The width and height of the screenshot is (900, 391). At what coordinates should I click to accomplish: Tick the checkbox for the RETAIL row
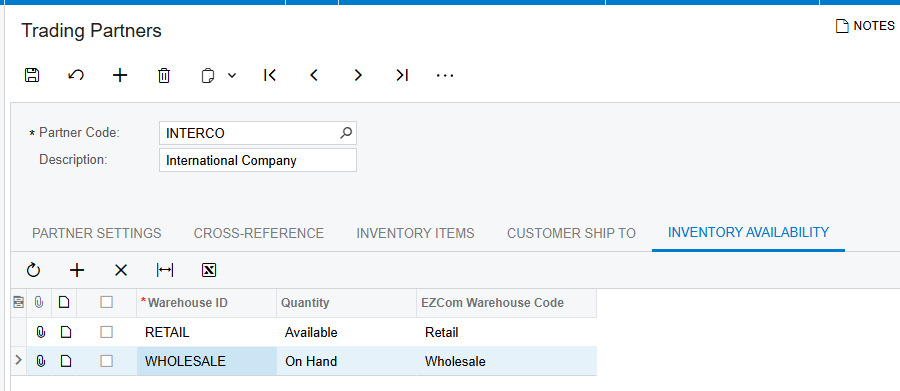(106, 332)
